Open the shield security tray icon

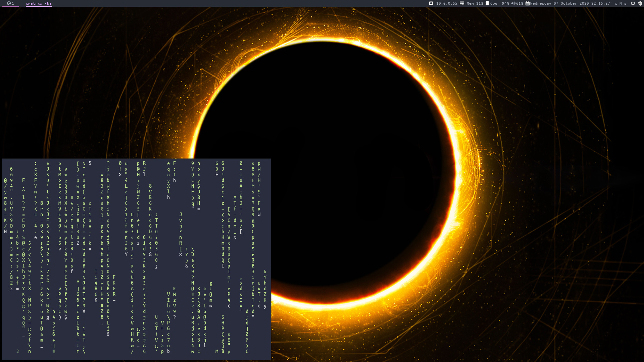pyautogui.click(x=640, y=3)
